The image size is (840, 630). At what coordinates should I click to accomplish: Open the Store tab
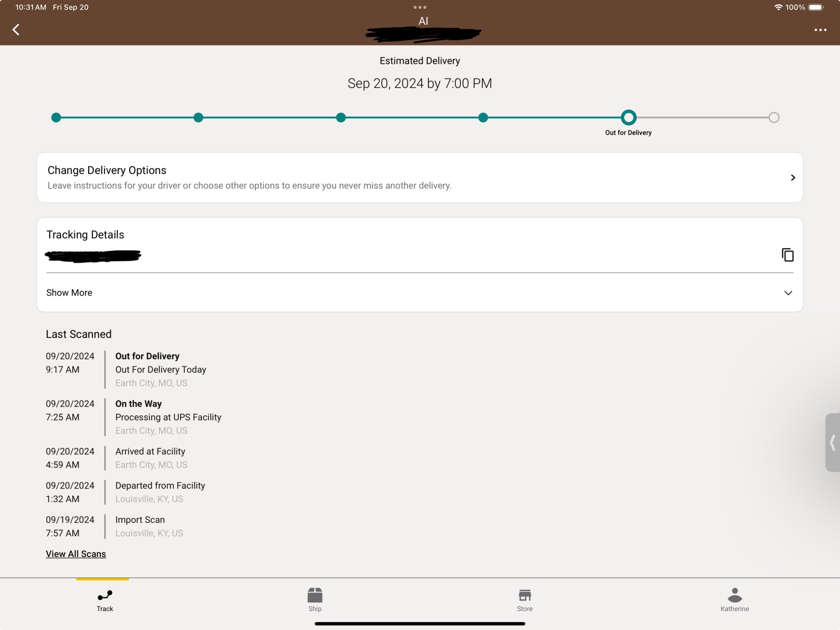click(525, 600)
